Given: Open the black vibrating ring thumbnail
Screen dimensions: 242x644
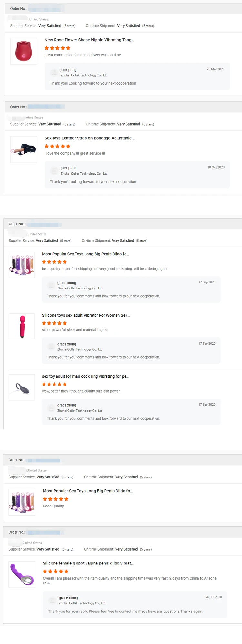Looking at the screenshot, I should click(22, 387).
